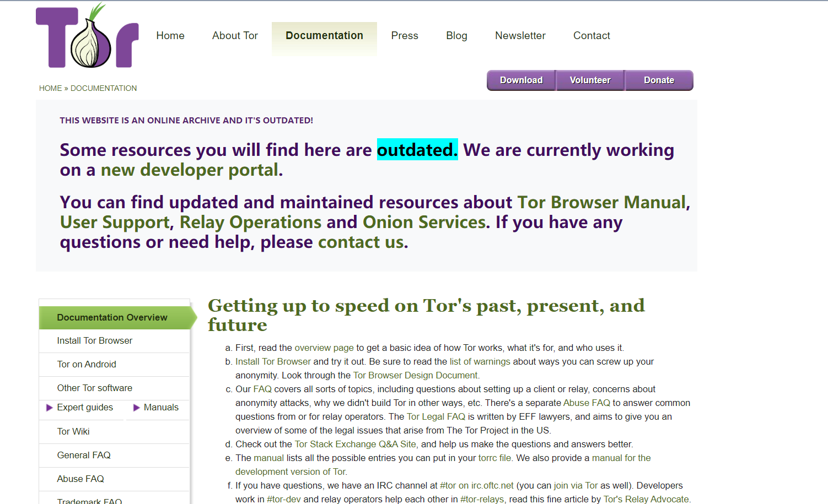Screen dimensions: 828x504
Task: Follow the overview page link
Action: click(324, 348)
